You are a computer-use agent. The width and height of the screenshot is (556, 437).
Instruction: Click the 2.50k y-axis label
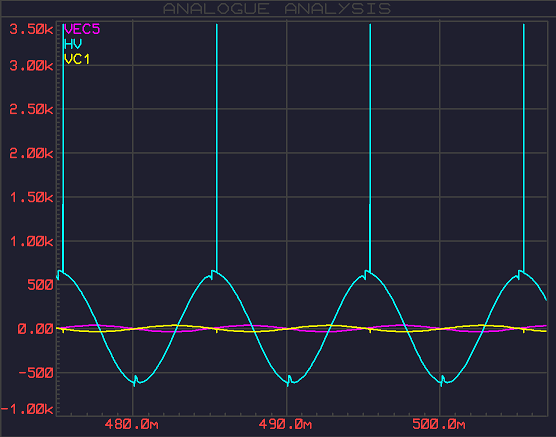31,109
